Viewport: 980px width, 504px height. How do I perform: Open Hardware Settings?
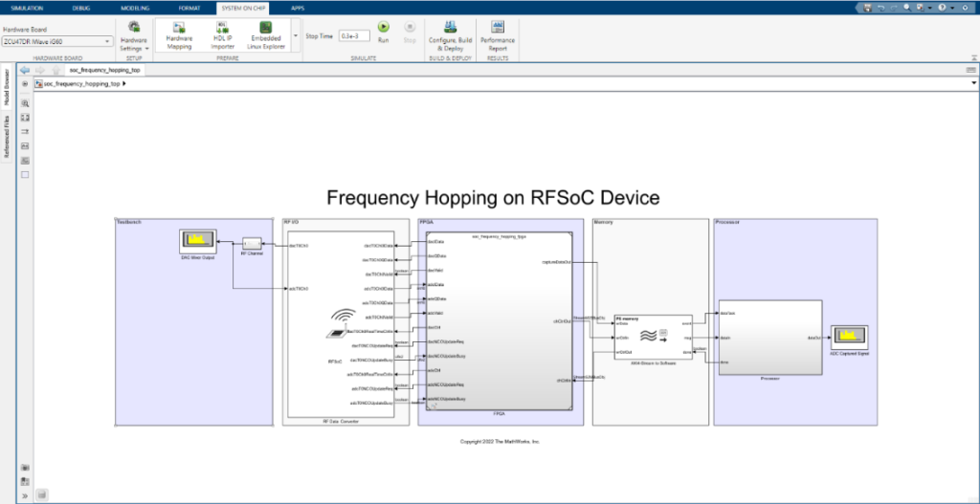(x=134, y=35)
